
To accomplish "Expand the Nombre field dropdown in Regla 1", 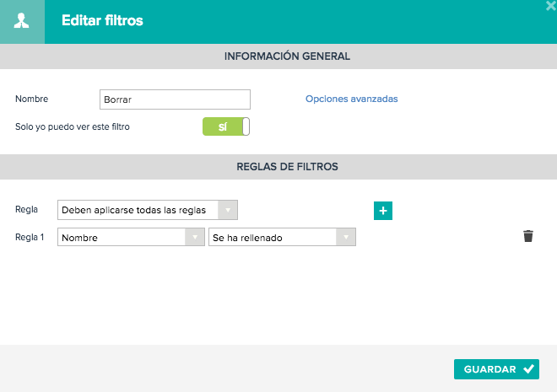I will click(x=131, y=238).
